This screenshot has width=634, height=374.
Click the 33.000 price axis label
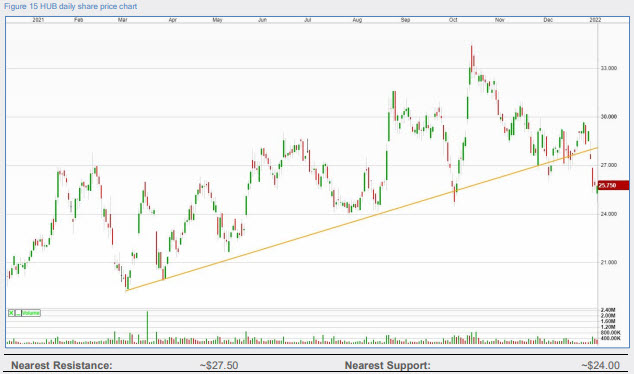coord(609,68)
